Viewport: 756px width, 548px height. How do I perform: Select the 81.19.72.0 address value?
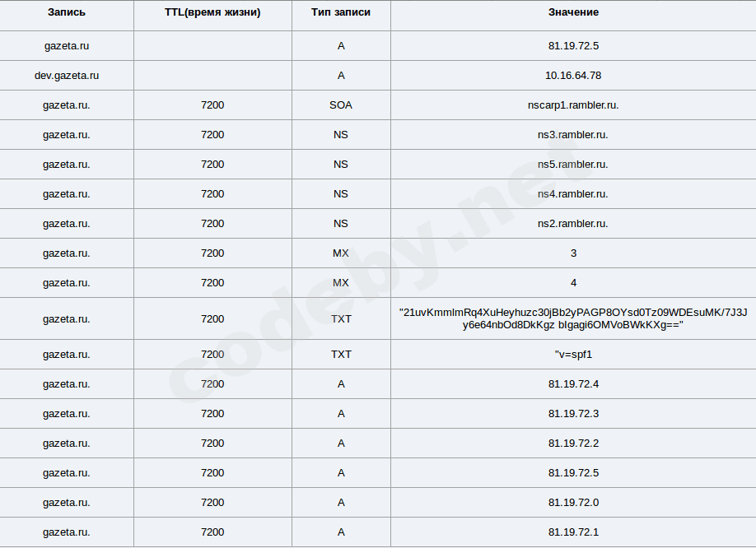[x=573, y=503]
